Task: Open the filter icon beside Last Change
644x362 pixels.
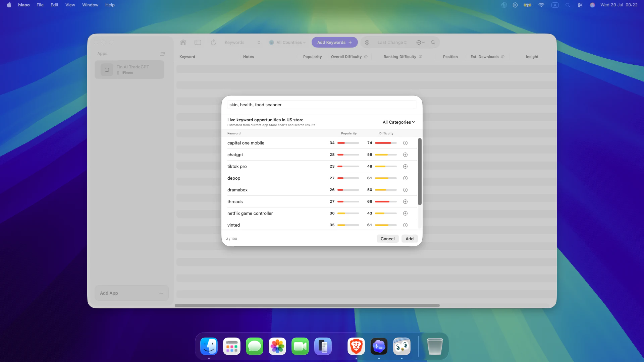Action: point(367,43)
